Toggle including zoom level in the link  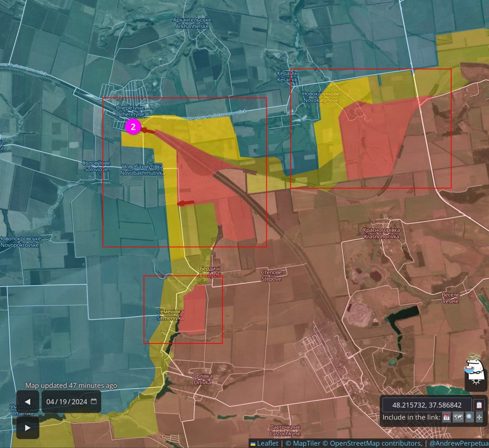tap(469, 417)
